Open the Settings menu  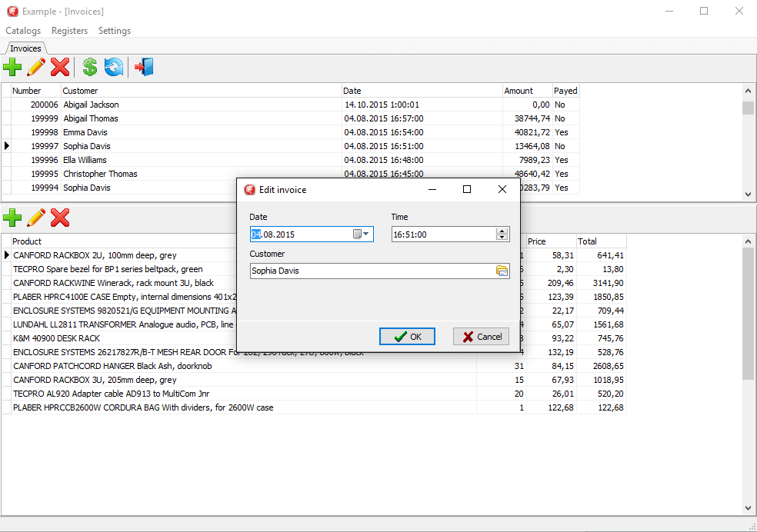(114, 31)
